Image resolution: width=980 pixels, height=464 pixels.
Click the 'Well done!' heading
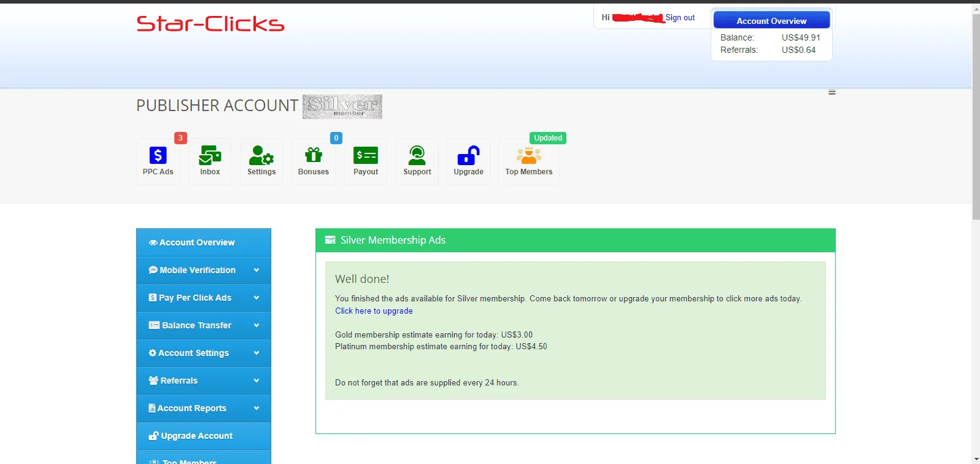[362, 279]
